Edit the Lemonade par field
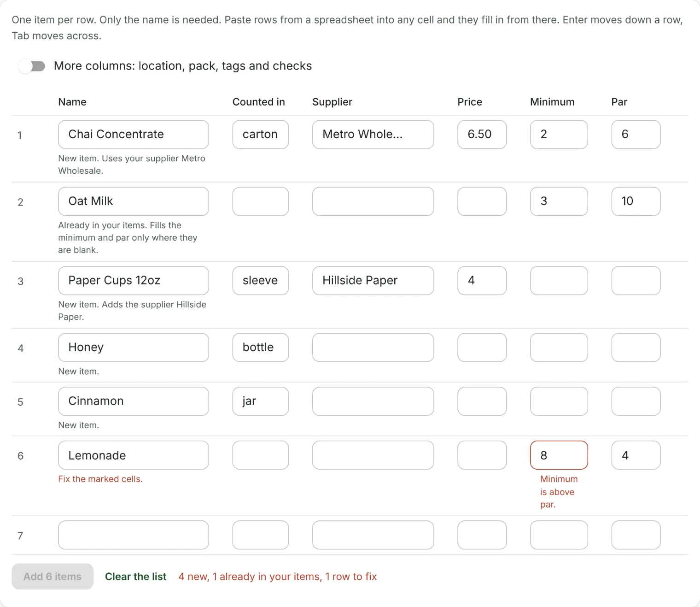The width and height of the screenshot is (700, 607). point(636,455)
